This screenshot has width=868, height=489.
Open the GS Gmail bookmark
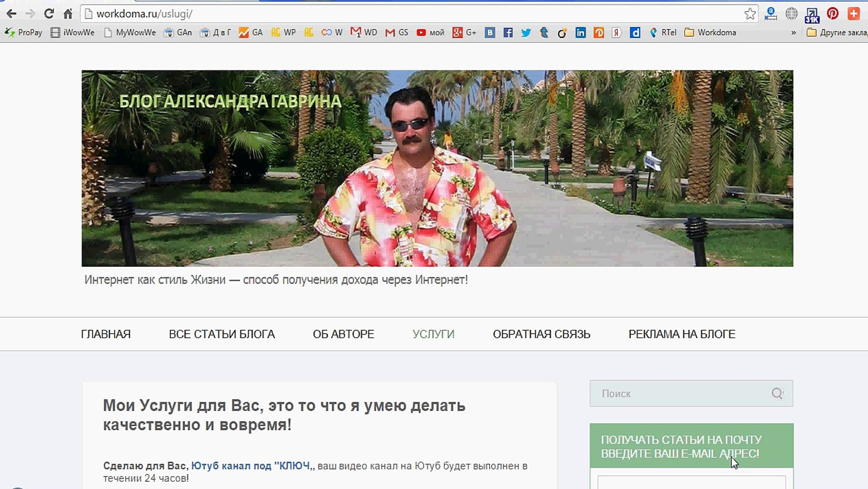(x=397, y=33)
